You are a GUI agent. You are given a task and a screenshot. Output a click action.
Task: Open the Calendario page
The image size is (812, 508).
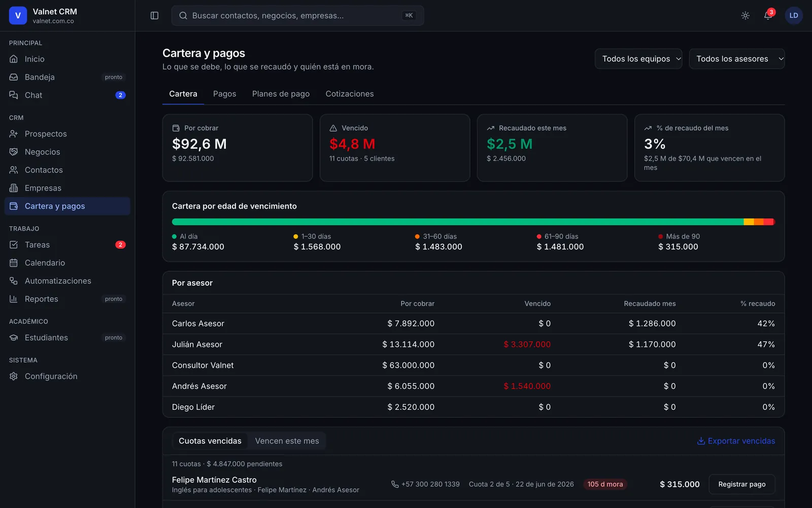point(67,263)
